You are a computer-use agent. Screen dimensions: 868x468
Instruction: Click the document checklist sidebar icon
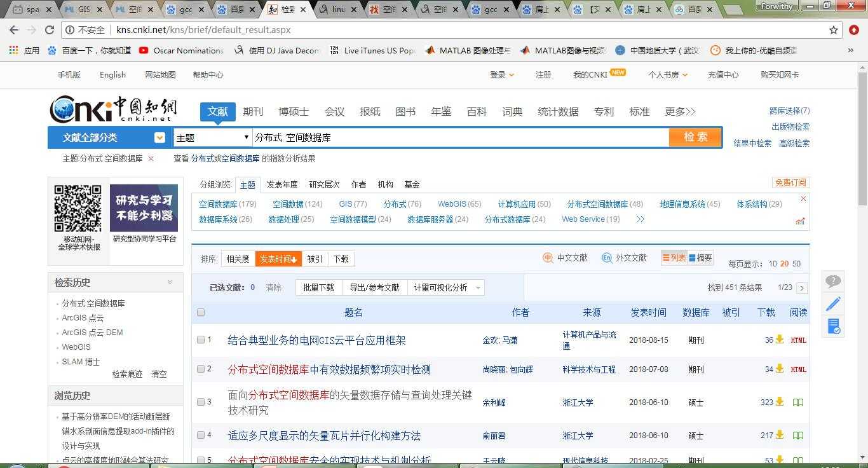[x=833, y=326]
